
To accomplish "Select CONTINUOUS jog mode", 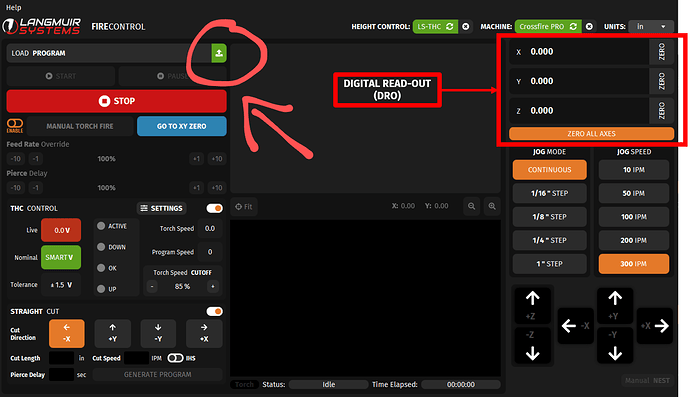I will coord(550,170).
